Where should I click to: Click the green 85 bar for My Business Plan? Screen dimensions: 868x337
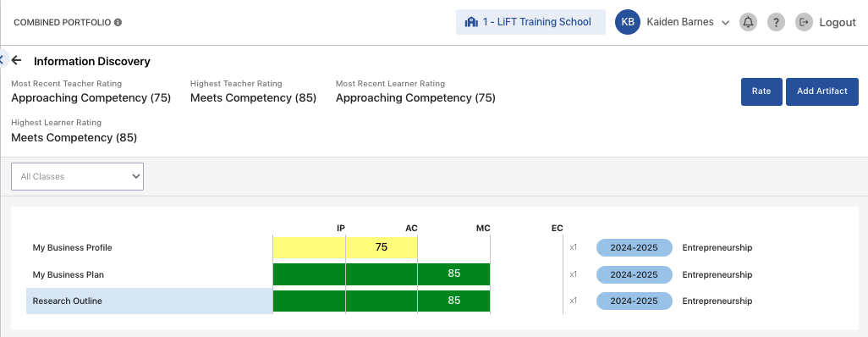click(382, 273)
